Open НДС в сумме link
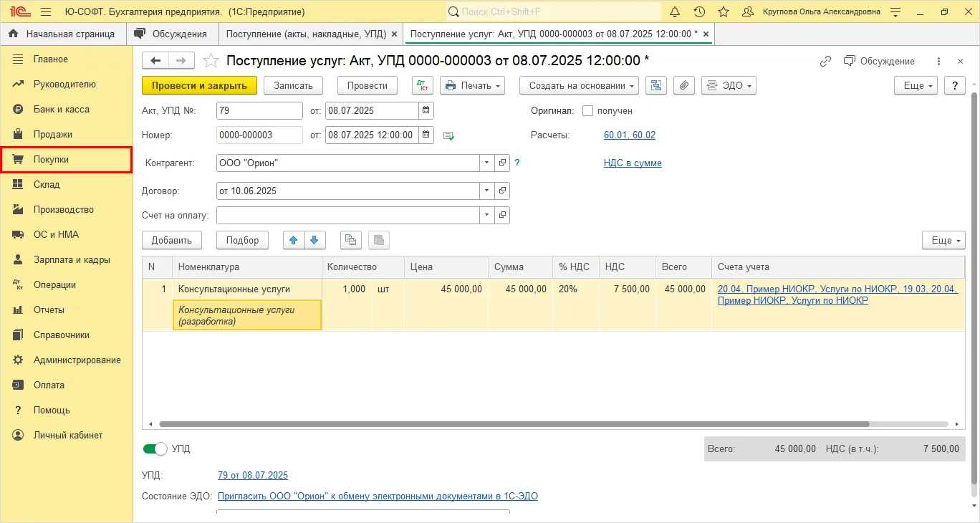This screenshot has height=523, width=980. [633, 163]
